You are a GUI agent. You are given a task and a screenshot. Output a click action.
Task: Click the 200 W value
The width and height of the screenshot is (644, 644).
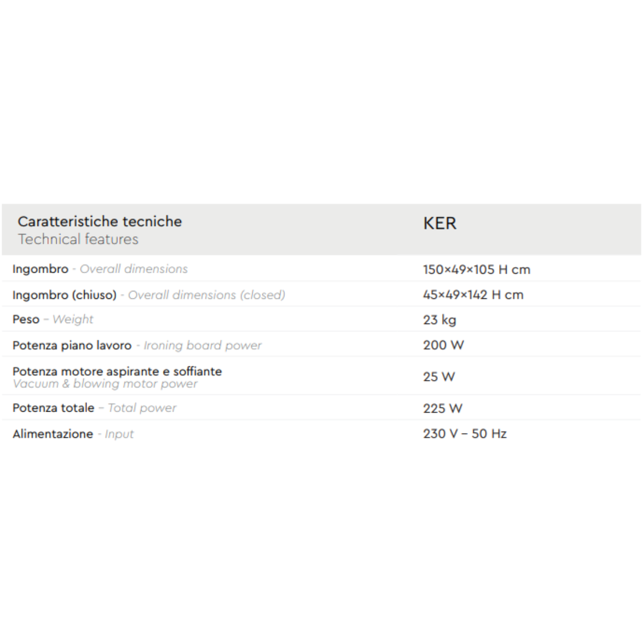click(443, 345)
